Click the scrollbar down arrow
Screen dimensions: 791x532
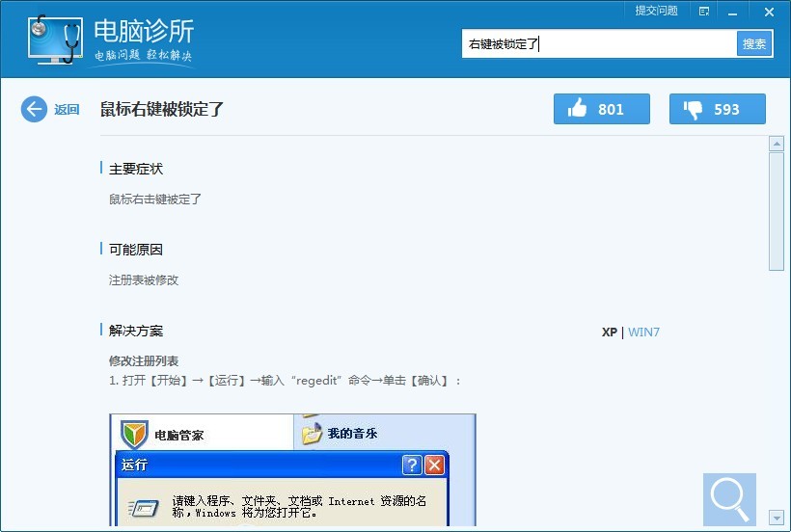(776, 517)
